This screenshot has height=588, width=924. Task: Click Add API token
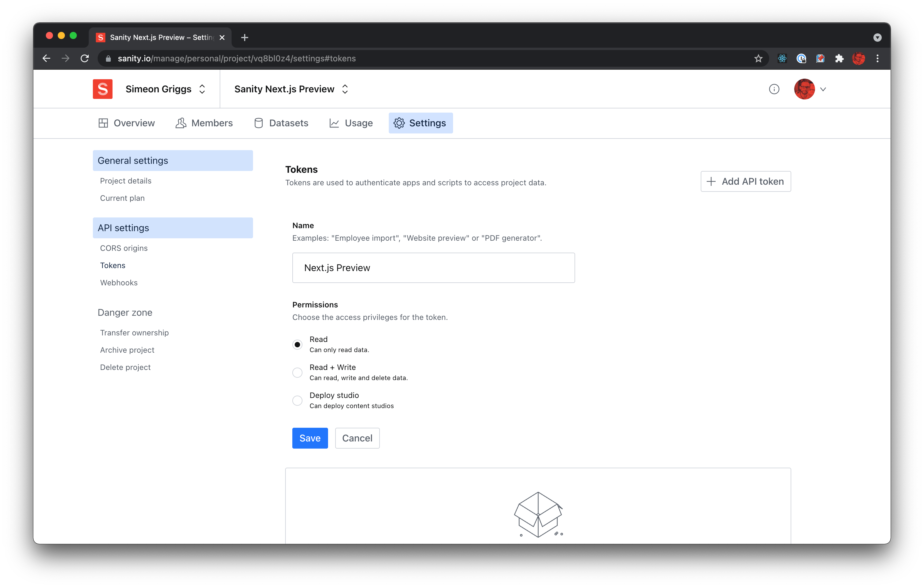point(746,181)
